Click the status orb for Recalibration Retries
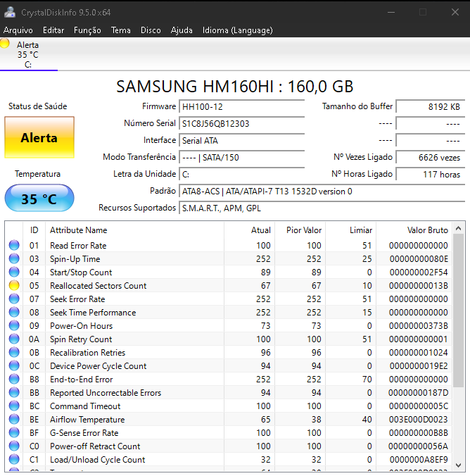Viewport: 470px width, 476px height. (14, 352)
